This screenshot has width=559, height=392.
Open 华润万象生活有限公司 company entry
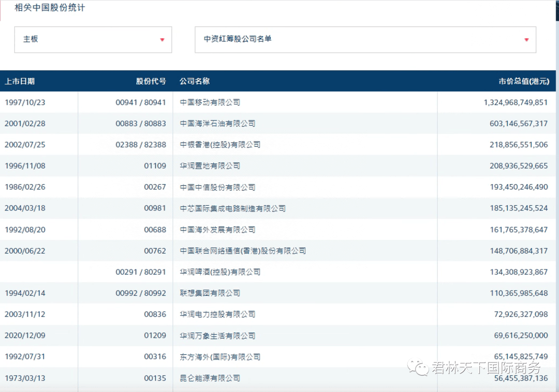click(x=217, y=336)
